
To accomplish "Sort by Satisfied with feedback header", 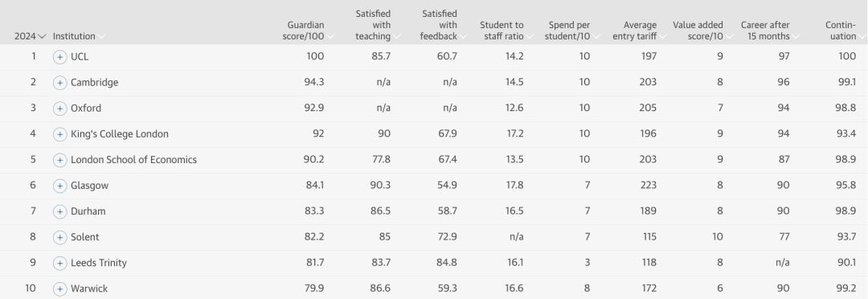I will pyautogui.click(x=442, y=25).
